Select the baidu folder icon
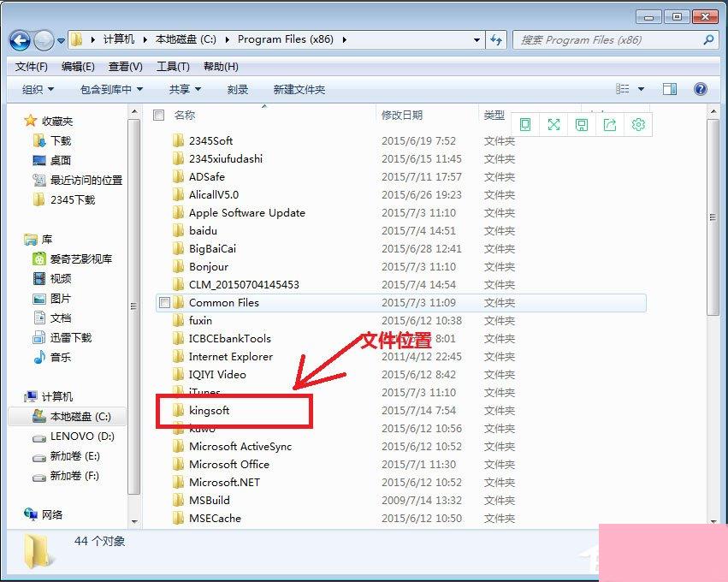Viewport: 728px width, 582px height. pos(178,230)
